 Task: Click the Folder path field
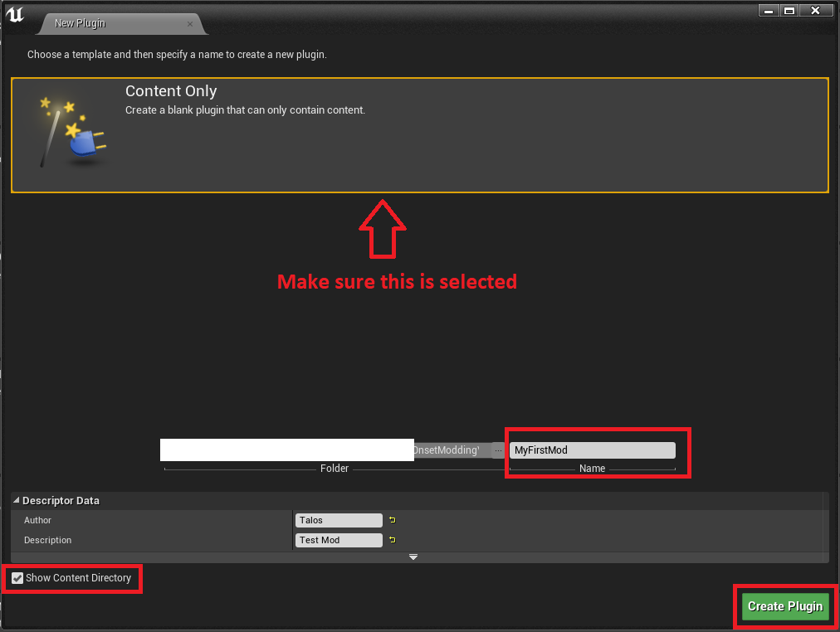(x=325, y=450)
